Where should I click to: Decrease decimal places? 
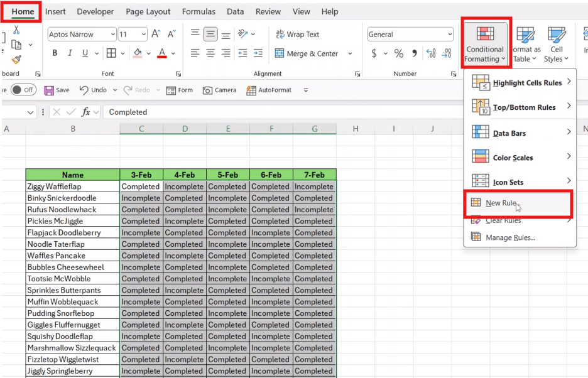[447, 53]
